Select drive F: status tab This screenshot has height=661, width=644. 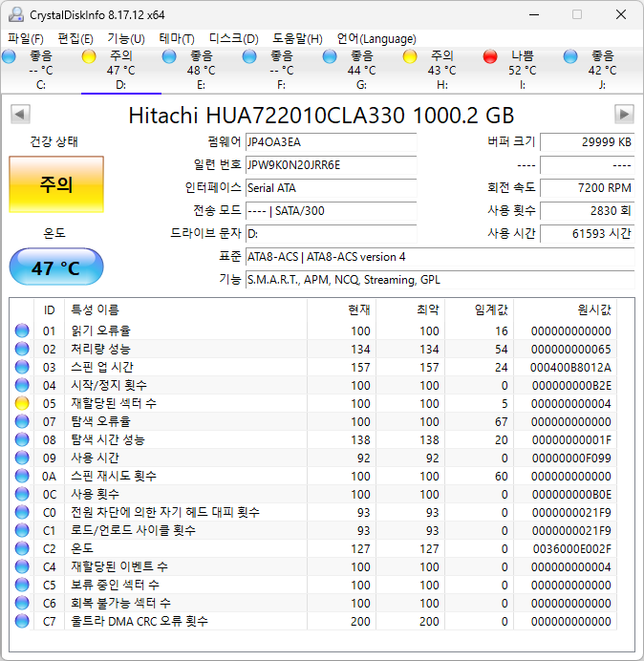click(x=281, y=70)
